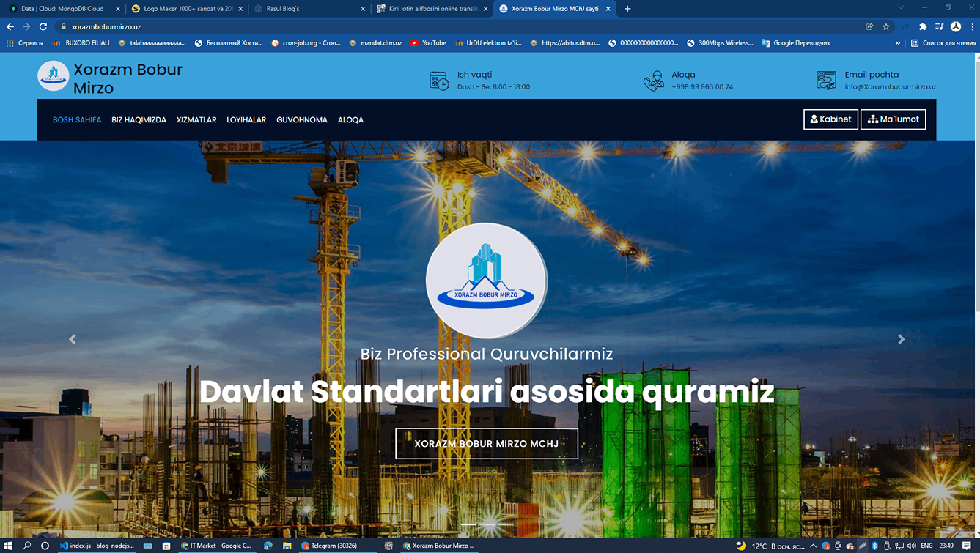
Task: Open the BIZ HAQIMIZDA menu item
Action: [139, 119]
